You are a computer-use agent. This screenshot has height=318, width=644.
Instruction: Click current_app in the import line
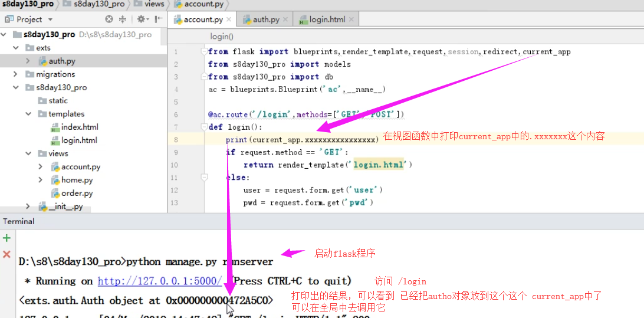pyautogui.click(x=547, y=52)
